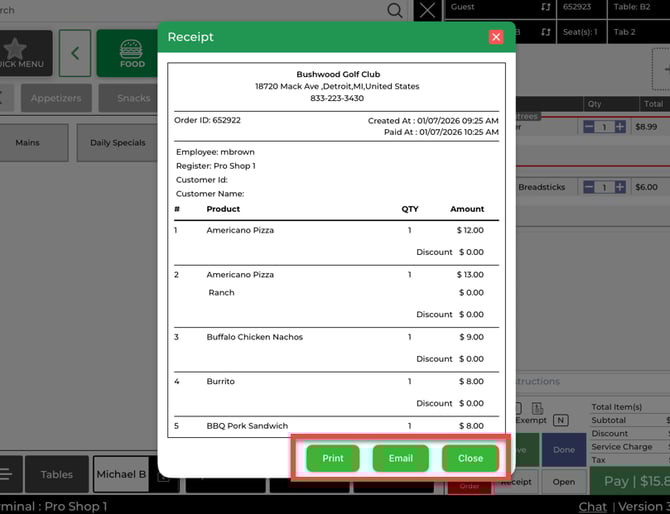
Task: Switch to the Snacks category tab
Action: coord(134,98)
